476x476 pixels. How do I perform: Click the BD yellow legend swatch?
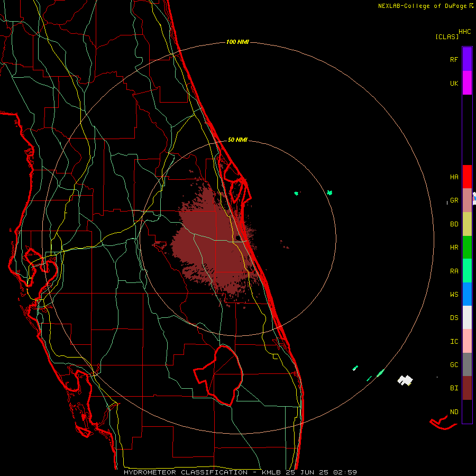coord(467,224)
